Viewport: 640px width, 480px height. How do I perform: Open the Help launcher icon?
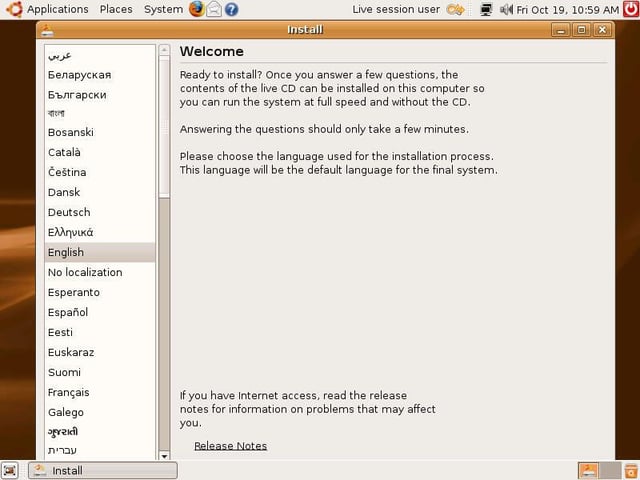pyautogui.click(x=231, y=9)
